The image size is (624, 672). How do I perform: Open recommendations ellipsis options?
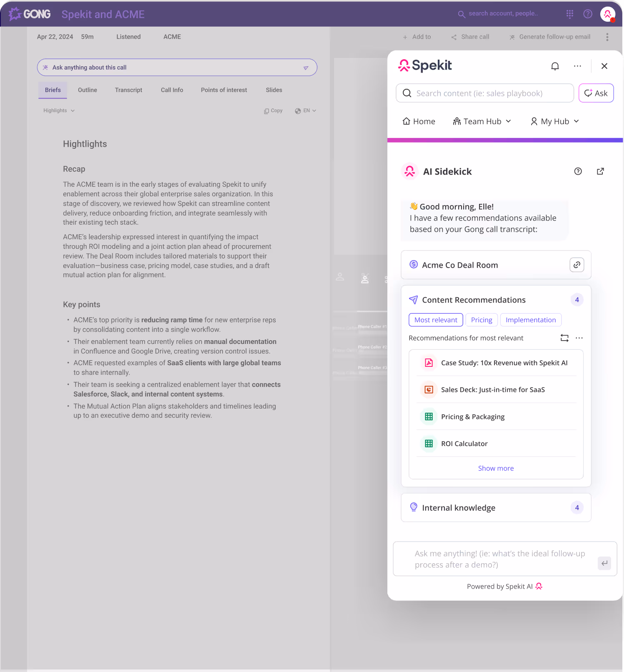[579, 338]
